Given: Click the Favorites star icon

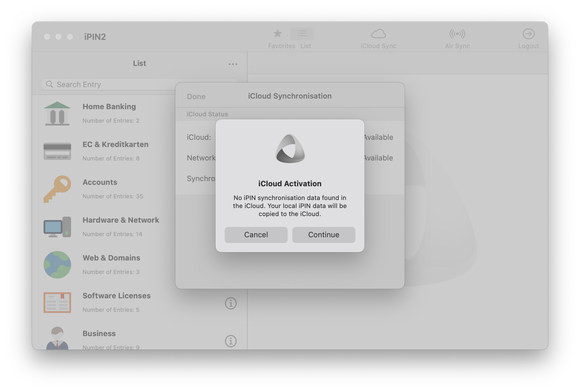Looking at the screenshot, I should 277,34.
